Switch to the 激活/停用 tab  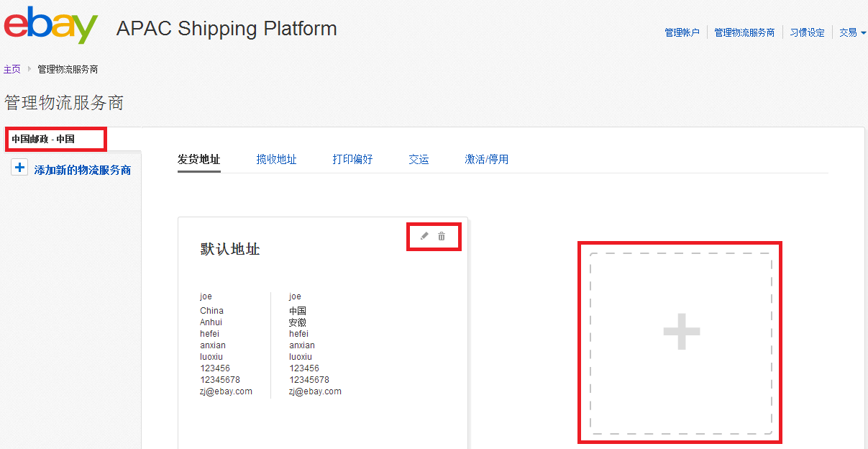[x=487, y=159]
